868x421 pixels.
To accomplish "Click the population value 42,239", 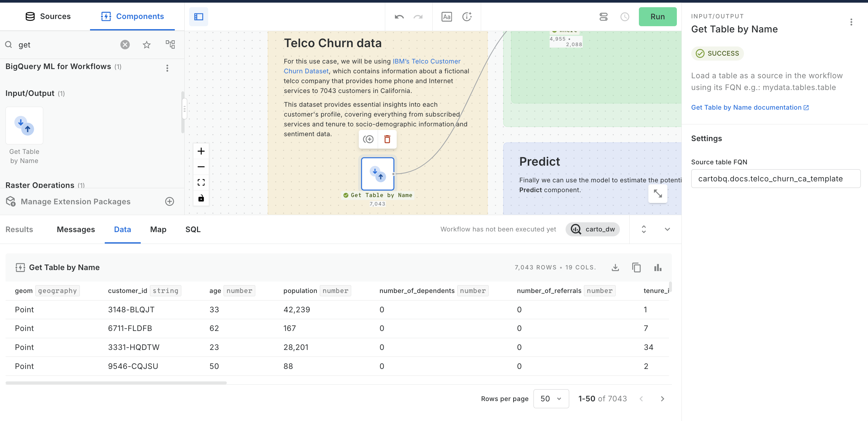I will click(297, 309).
